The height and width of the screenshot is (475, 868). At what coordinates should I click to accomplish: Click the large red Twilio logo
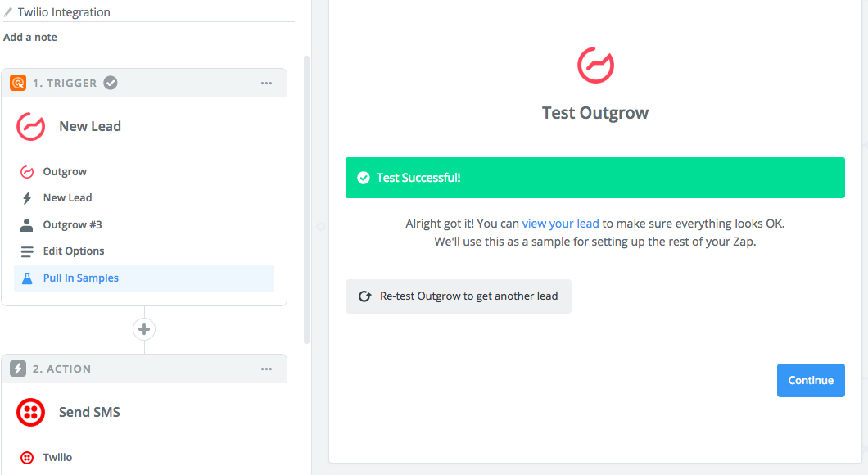pos(31,412)
